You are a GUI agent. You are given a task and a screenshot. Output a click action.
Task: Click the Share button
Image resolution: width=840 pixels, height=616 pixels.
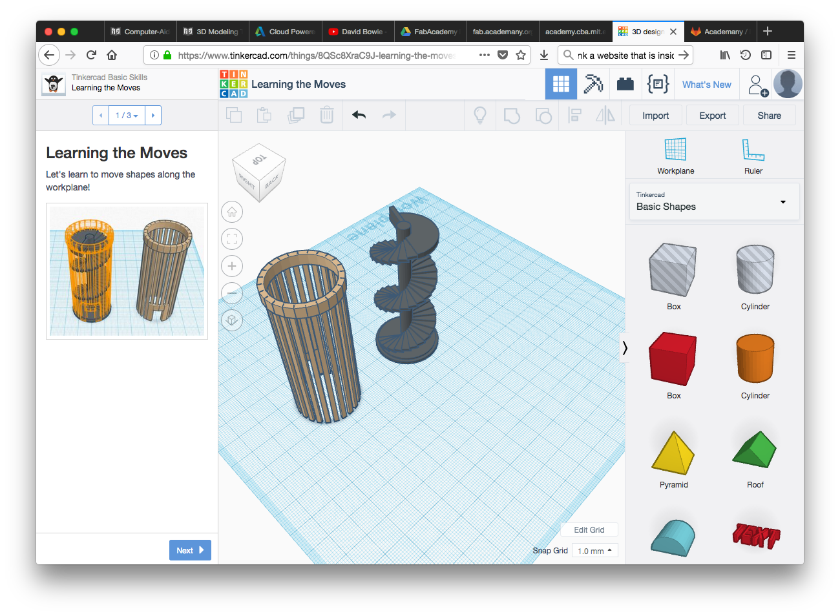pyautogui.click(x=770, y=116)
